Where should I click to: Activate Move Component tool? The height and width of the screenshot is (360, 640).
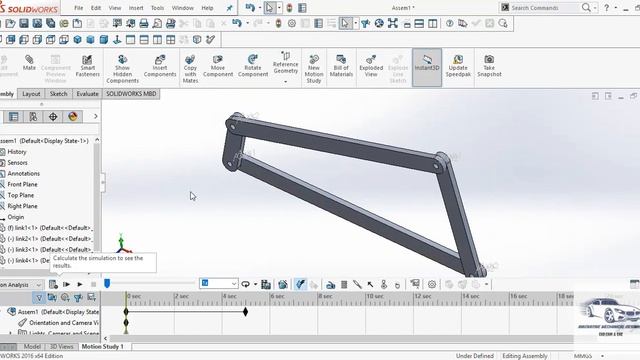(218, 66)
